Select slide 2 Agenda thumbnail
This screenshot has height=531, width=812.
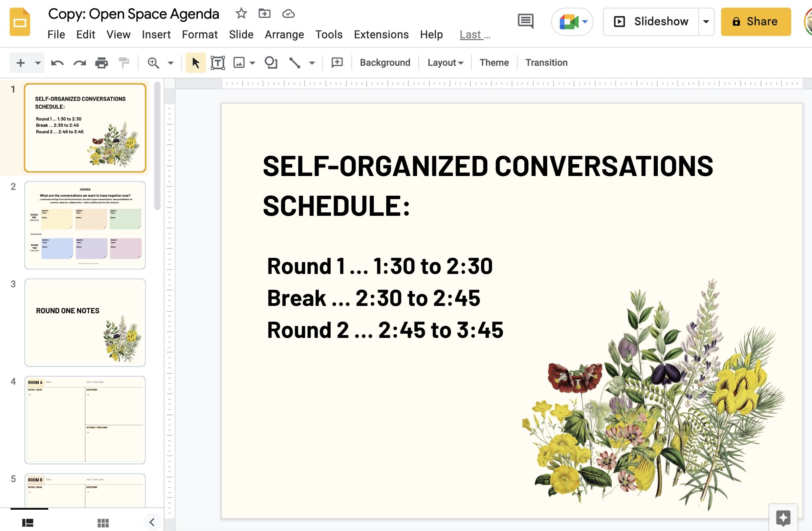click(x=85, y=225)
